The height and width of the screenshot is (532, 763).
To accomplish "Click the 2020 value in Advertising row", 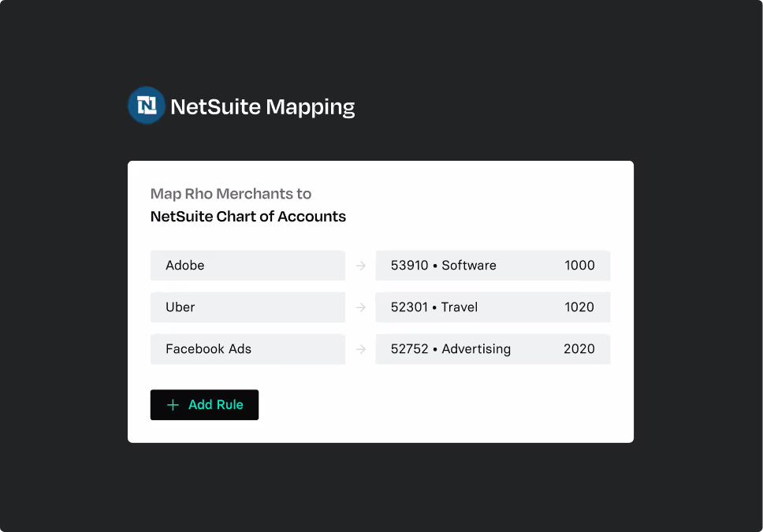I will 579,349.
